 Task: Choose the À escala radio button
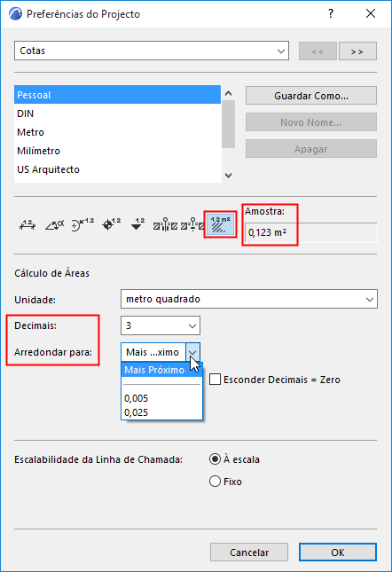point(216,458)
